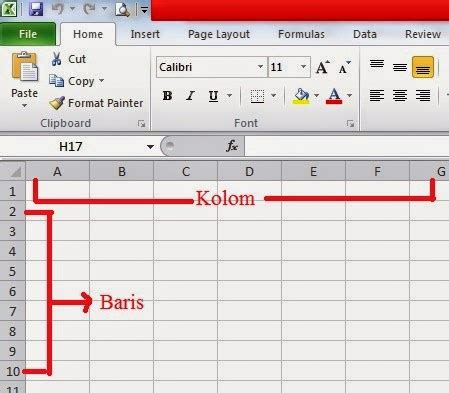Align text right

pyautogui.click(x=423, y=96)
